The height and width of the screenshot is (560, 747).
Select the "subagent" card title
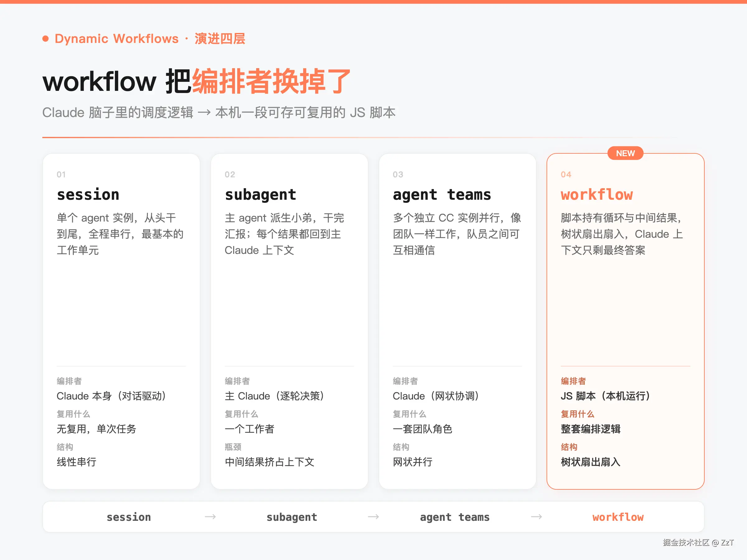tap(261, 195)
